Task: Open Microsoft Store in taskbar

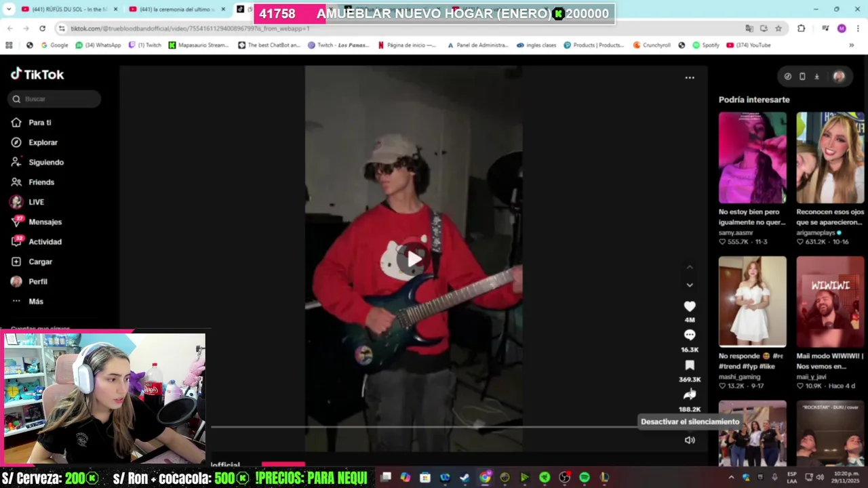Action: 425,477
